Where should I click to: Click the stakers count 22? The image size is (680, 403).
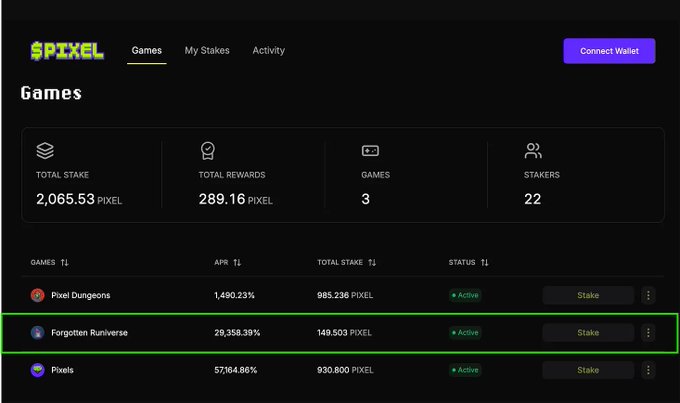pos(533,199)
